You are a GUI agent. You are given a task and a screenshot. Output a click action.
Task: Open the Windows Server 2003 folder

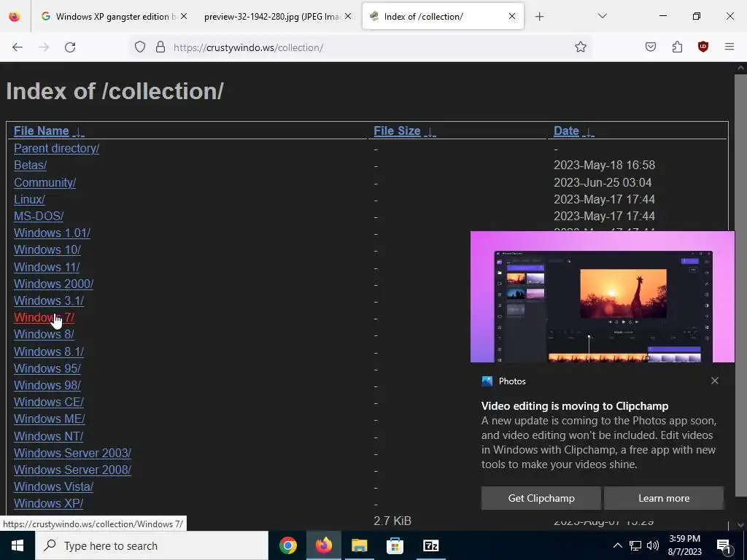click(72, 453)
